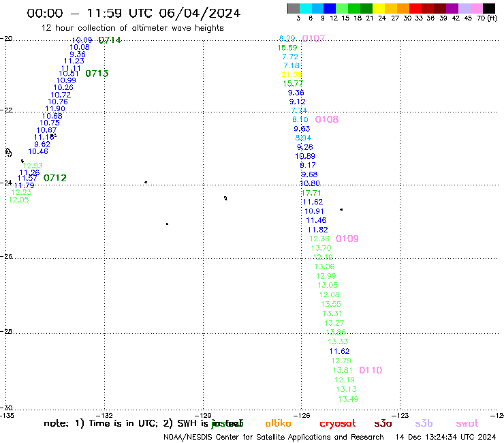Select the 13.70 wave height value
The width and height of the screenshot is (504, 443).
click(321, 248)
